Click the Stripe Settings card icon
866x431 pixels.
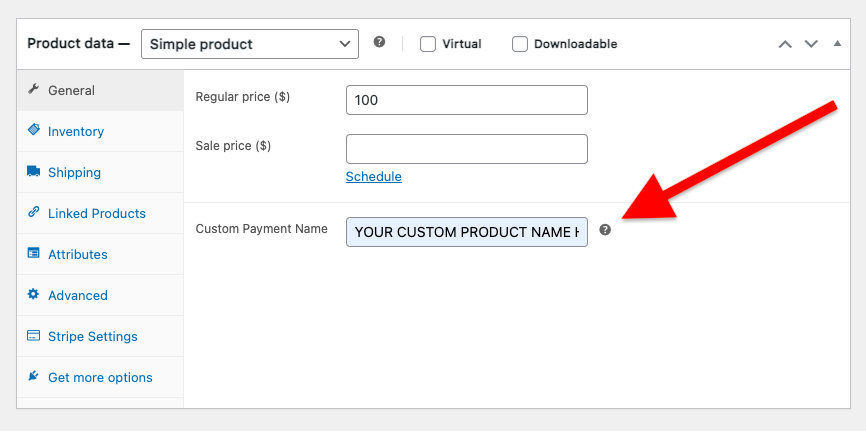[x=33, y=336]
